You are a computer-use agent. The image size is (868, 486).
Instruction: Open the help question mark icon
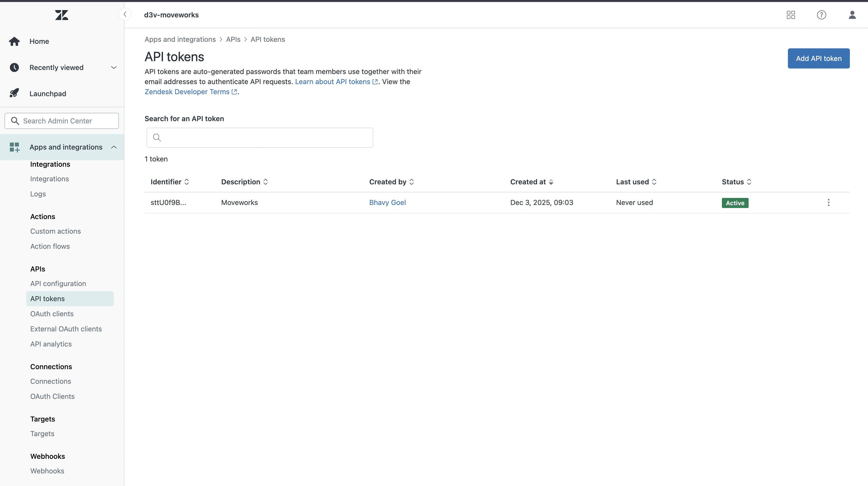coord(821,15)
